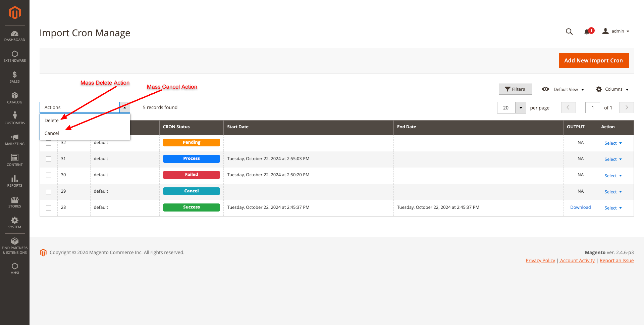Viewport: 644px width, 325px height.
Task: Click the Import Cron Manage heading
Action: click(85, 33)
